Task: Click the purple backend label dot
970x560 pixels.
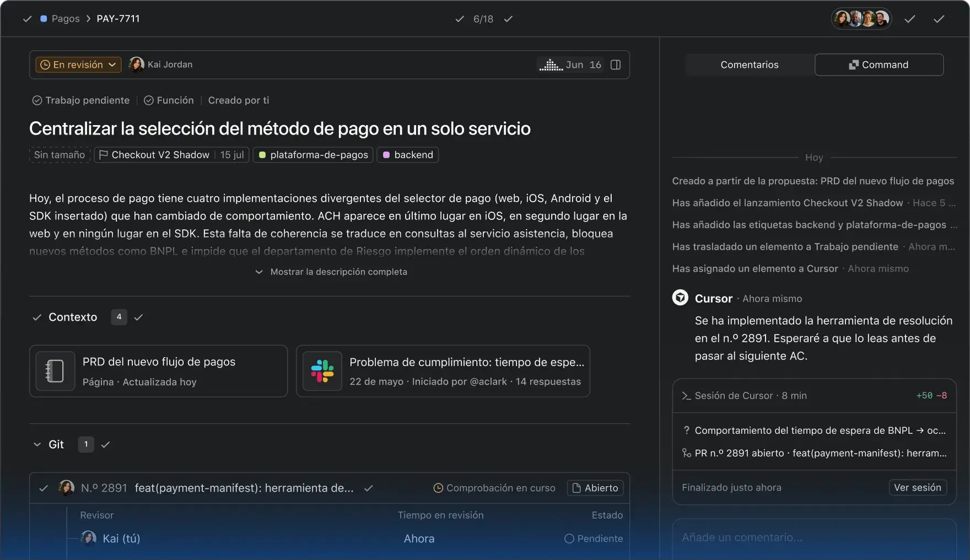Action: pos(386,155)
